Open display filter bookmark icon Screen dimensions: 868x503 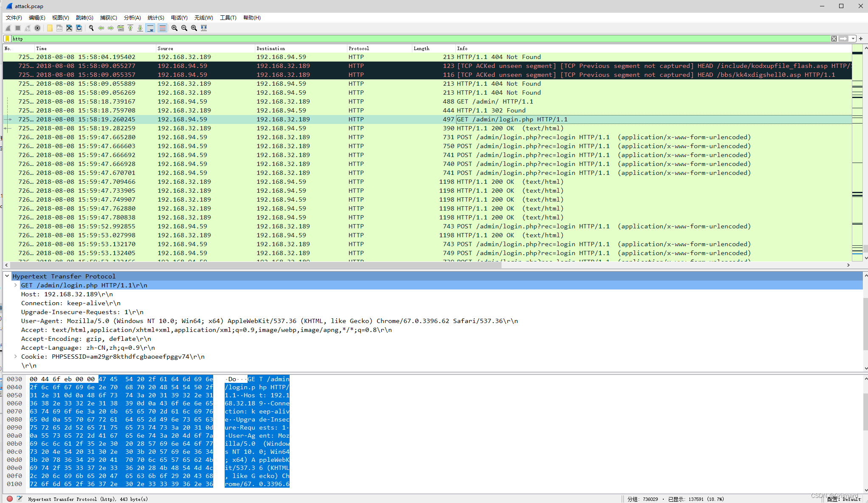pyautogui.click(x=7, y=39)
